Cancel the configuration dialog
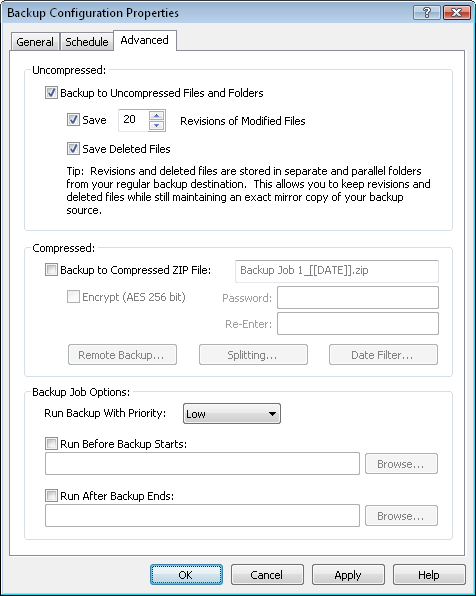The image size is (476, 596). tap(267, 574)
